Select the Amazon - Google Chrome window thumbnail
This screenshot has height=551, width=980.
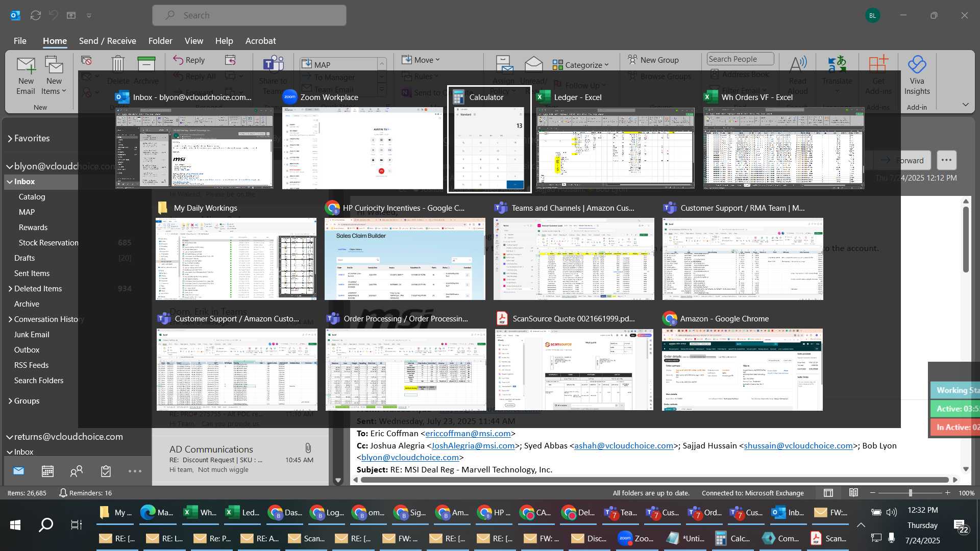click(742, 369)
